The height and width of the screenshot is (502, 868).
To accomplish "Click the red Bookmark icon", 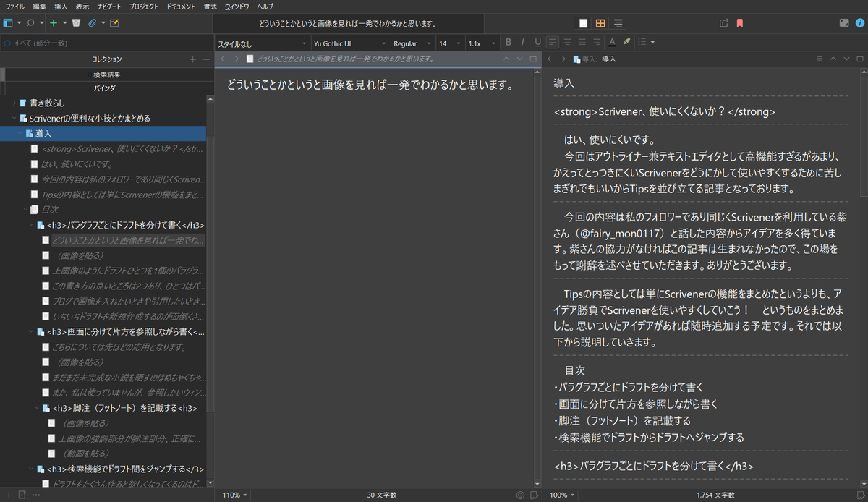I will 739,23.
